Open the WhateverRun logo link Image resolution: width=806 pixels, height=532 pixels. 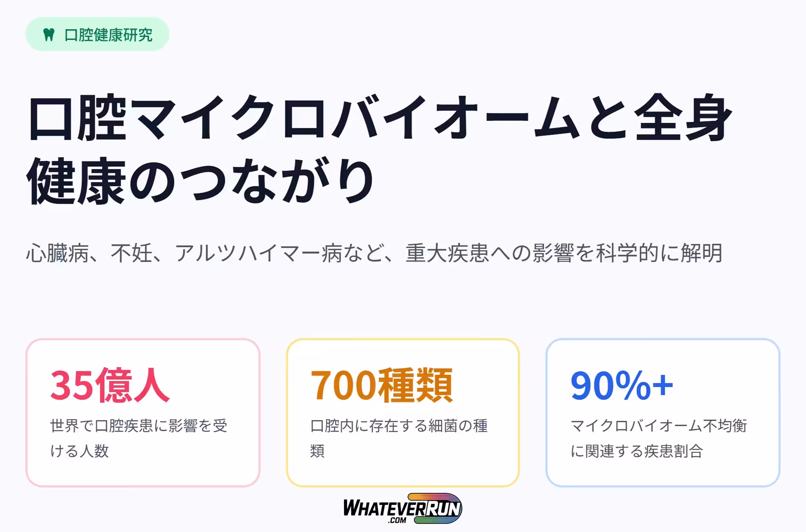pos(402,508)
